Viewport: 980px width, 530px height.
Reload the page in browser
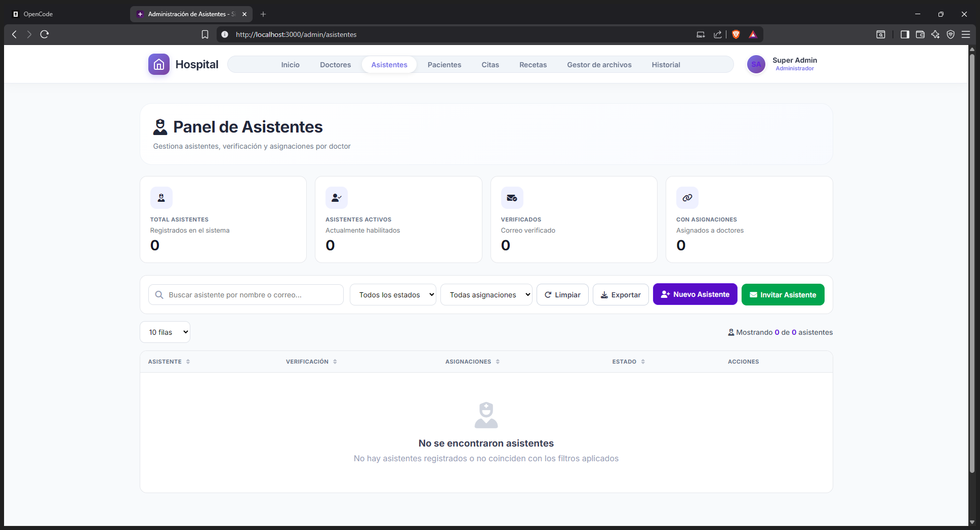(x=45, y=34)
